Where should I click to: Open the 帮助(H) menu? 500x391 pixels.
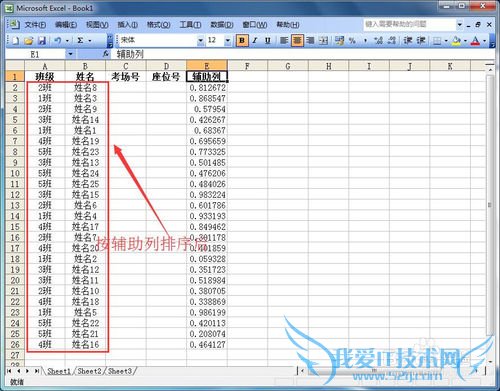[288, 25]
